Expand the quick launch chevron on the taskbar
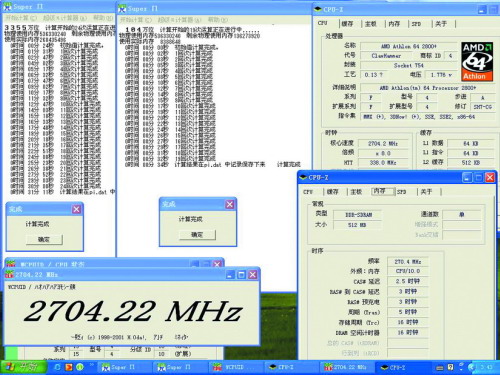The height and width of the screenshot is (375, 500). pyautogui.click(x=91, y=365)
